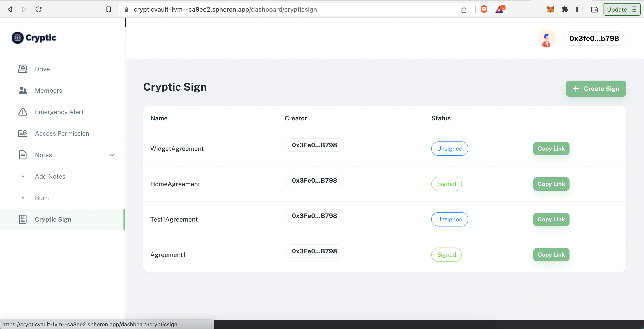Viewport: 644px width, 329px height.
Task: Open the Emergency Alert icon
Action: (22, 112)
